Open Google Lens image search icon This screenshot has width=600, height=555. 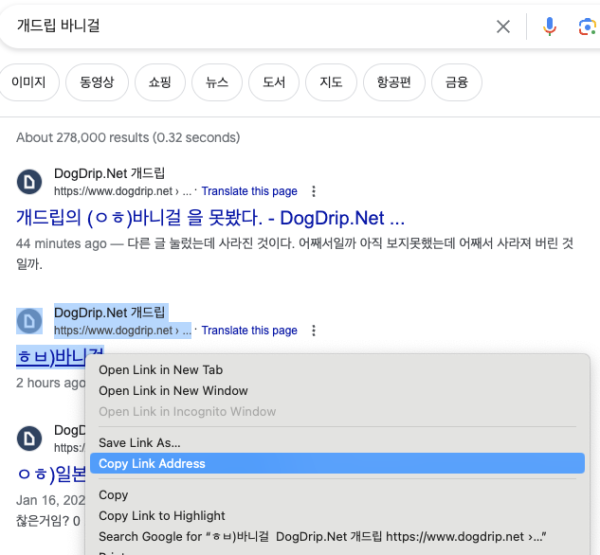click(587, 26)
